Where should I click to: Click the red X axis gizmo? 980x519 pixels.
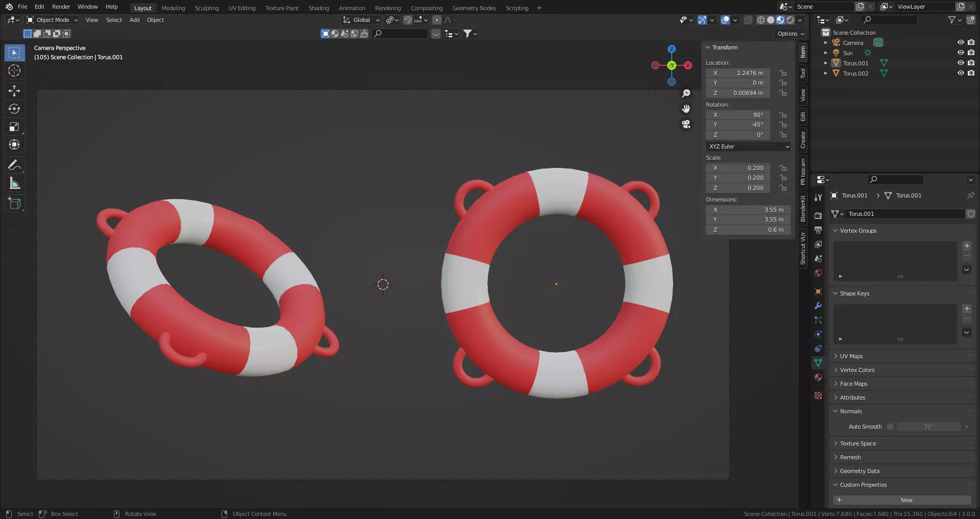click(688, 65)
